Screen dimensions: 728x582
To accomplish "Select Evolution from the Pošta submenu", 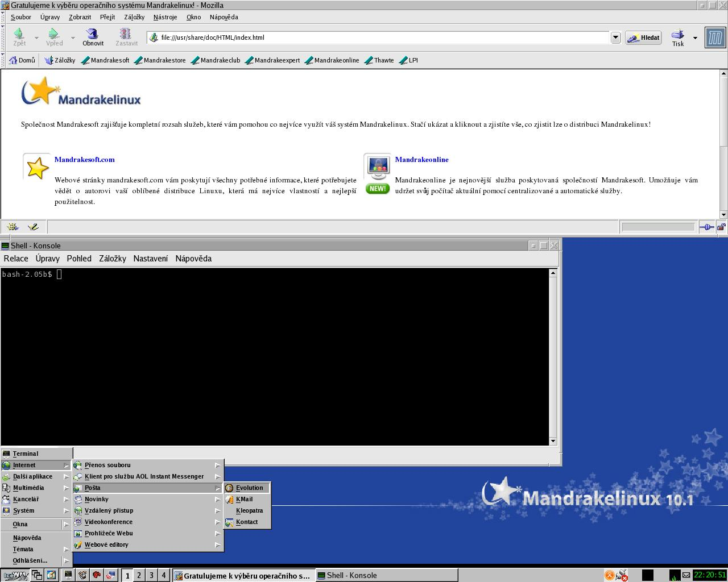I will tap(247, 488).
